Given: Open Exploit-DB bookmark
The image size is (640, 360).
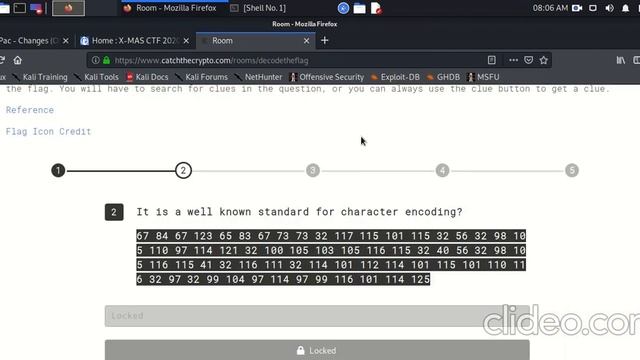Looking at the screenshot, I should pyautogui.click(x=395, y=77).
